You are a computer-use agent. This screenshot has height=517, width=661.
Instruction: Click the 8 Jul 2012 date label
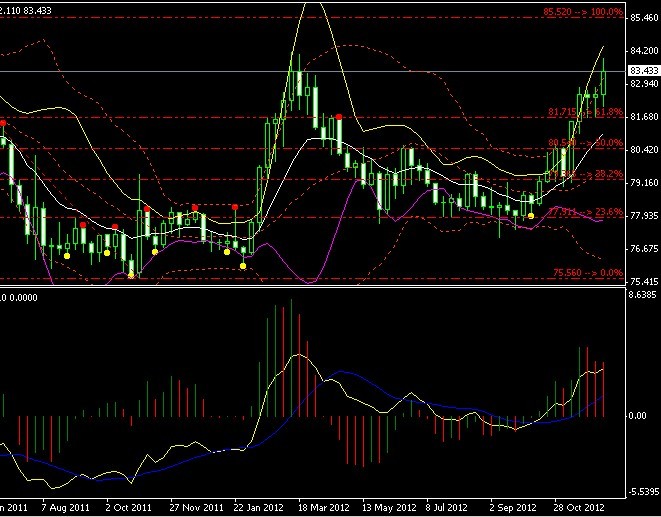[446, 507]
